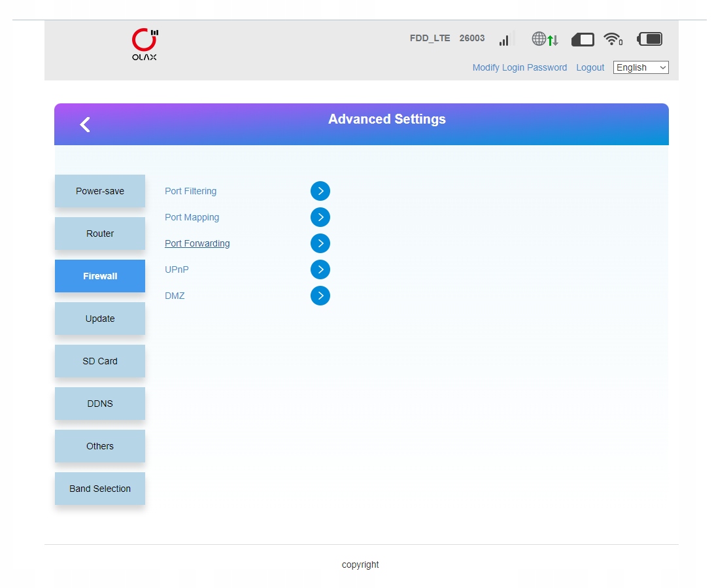This screenshot has width=714, height=588.
Task: Select the Power-save tab
Action: [x=100, y=191]
